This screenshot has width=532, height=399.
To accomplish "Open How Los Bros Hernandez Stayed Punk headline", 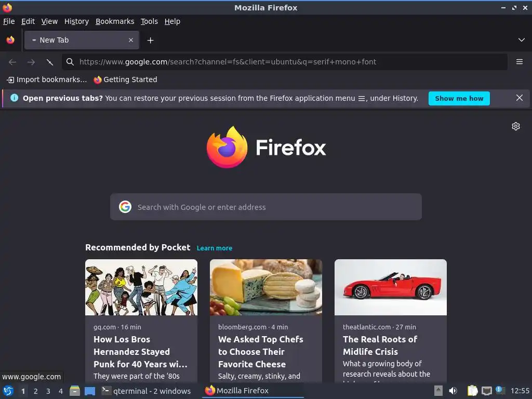I will [x=140, y=352].
